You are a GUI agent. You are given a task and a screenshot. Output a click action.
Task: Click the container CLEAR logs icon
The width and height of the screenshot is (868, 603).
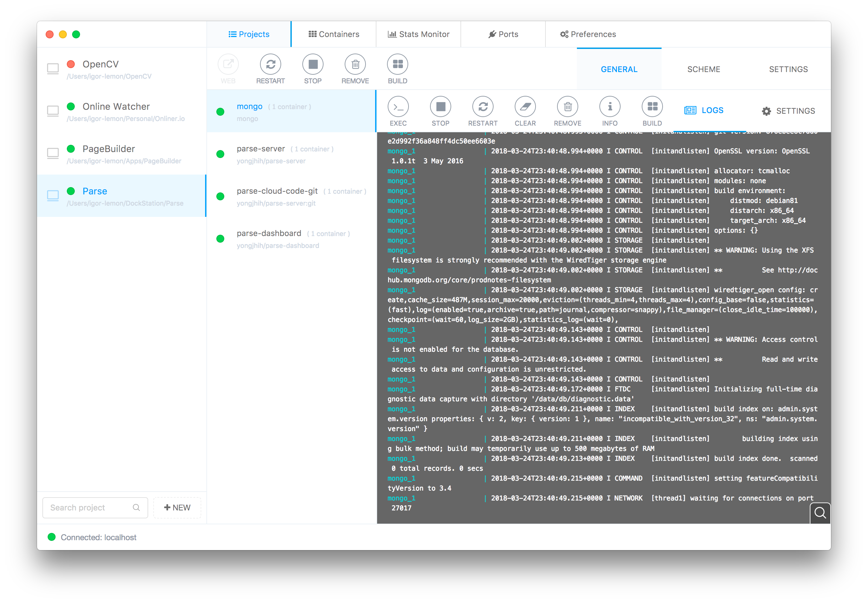(525, 107)
